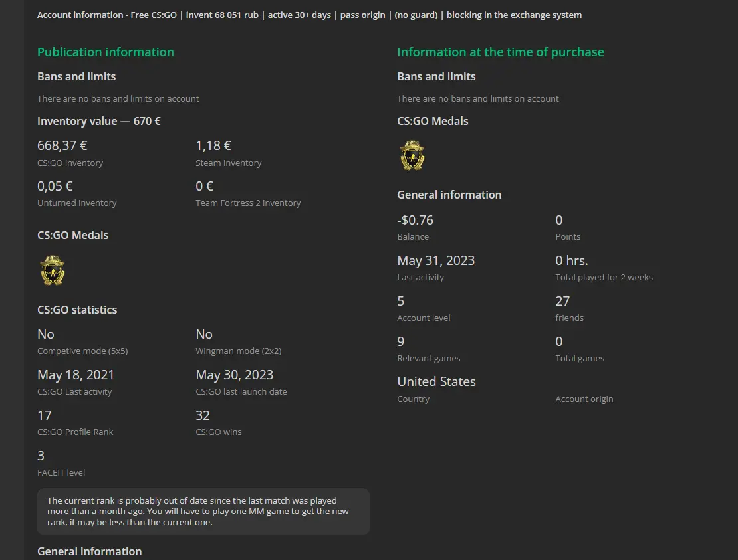Viewport: 738px width, 560px height.
Task: Click the Team Fortress 2 inventory label
Action: point(248,203)
